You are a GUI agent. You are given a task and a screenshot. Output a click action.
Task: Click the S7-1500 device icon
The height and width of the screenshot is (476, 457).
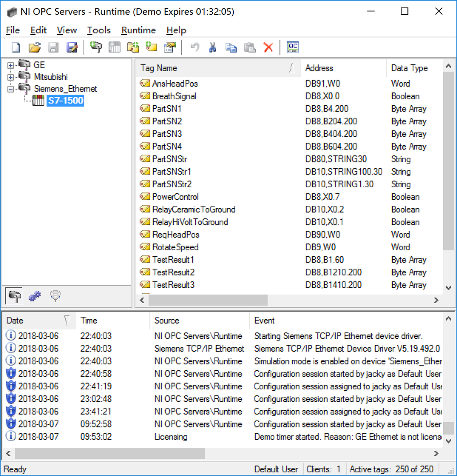pyautogui.click(x=38, y=101)
